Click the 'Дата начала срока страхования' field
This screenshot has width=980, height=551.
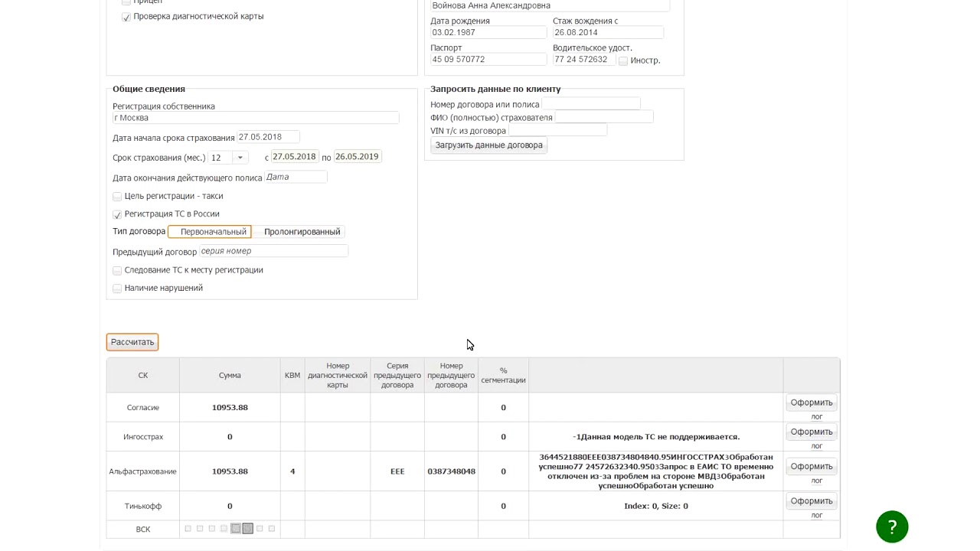tap(268, 137)
